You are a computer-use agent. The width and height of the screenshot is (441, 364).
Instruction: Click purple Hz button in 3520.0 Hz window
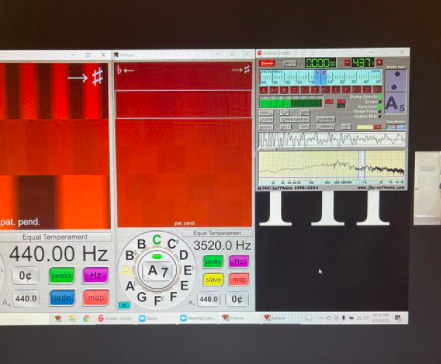pyautogui.click(x=239, y=261)
